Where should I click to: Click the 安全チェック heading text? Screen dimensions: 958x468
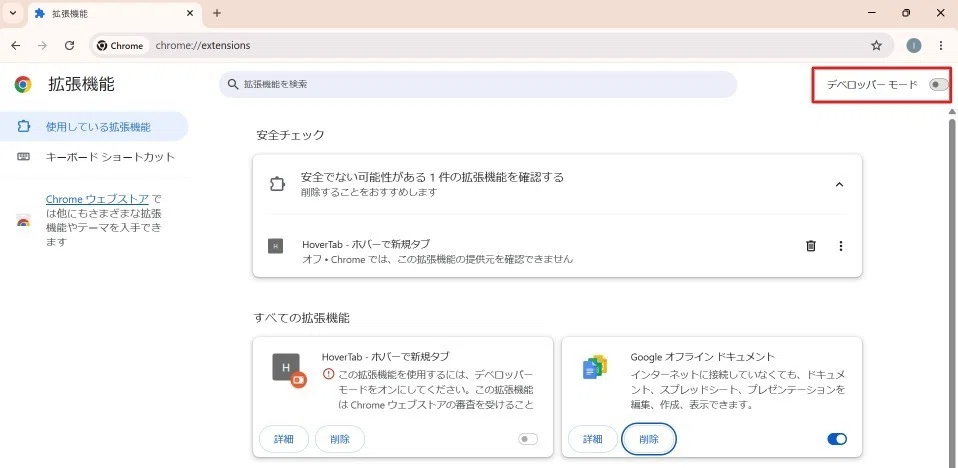tap(290, 135)
